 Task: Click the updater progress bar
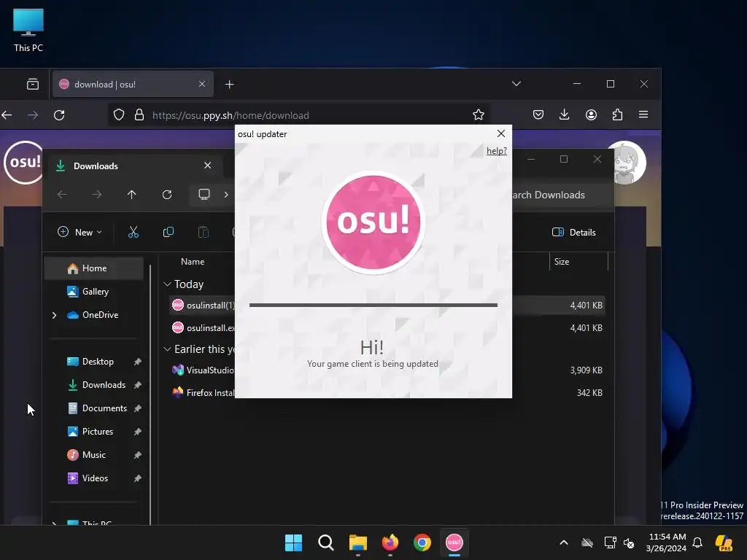(x=373, y=306)
